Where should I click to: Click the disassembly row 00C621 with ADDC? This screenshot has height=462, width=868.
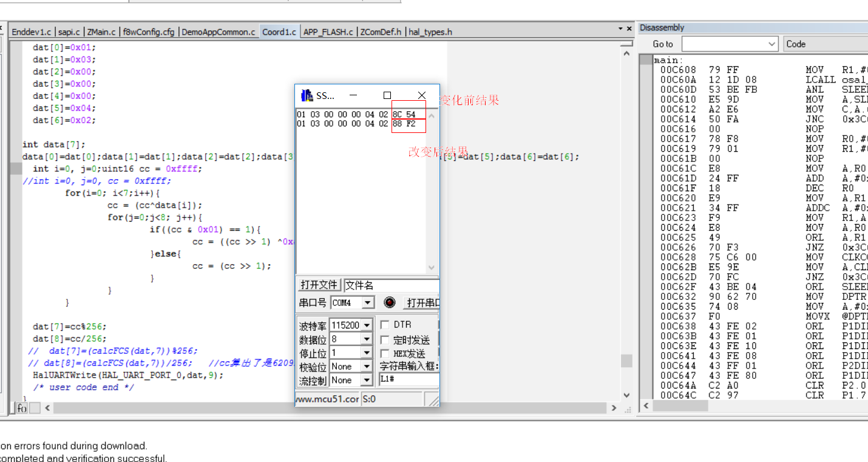(761, 208)
